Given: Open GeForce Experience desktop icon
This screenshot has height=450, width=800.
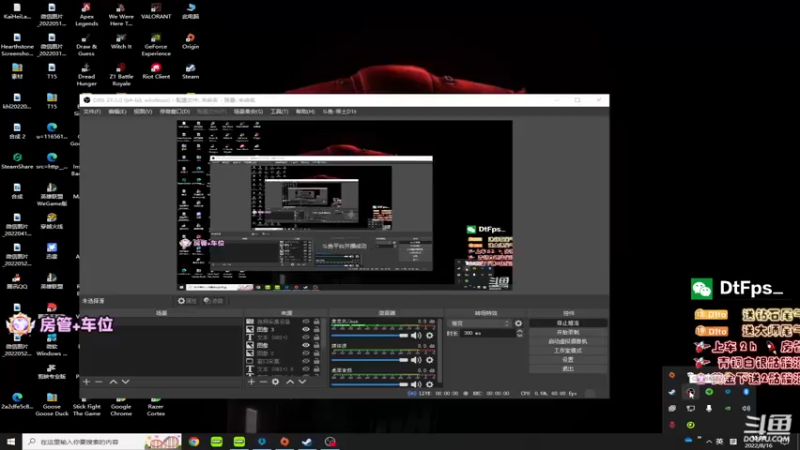Looking at the screenshot, I should (x=156, y=44).
